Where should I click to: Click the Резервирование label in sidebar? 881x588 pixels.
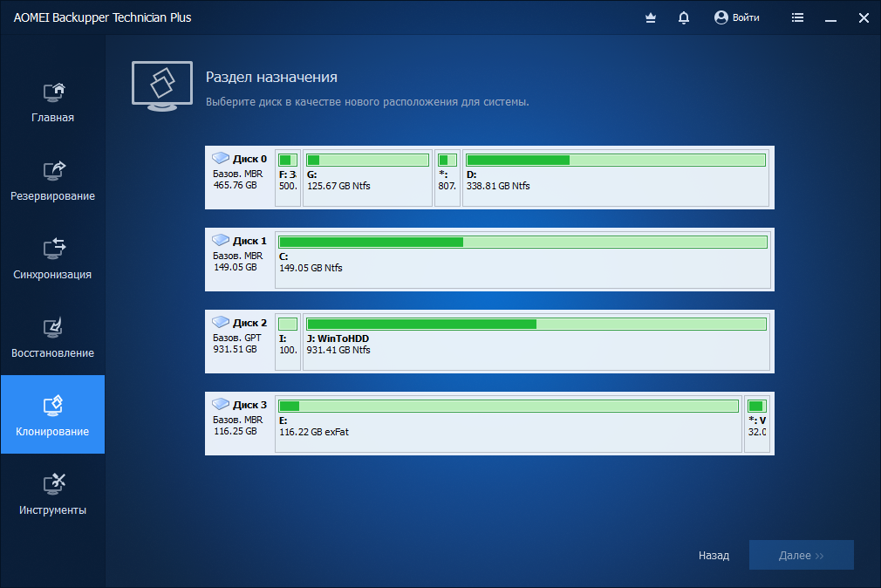click(x=53, y=196)
